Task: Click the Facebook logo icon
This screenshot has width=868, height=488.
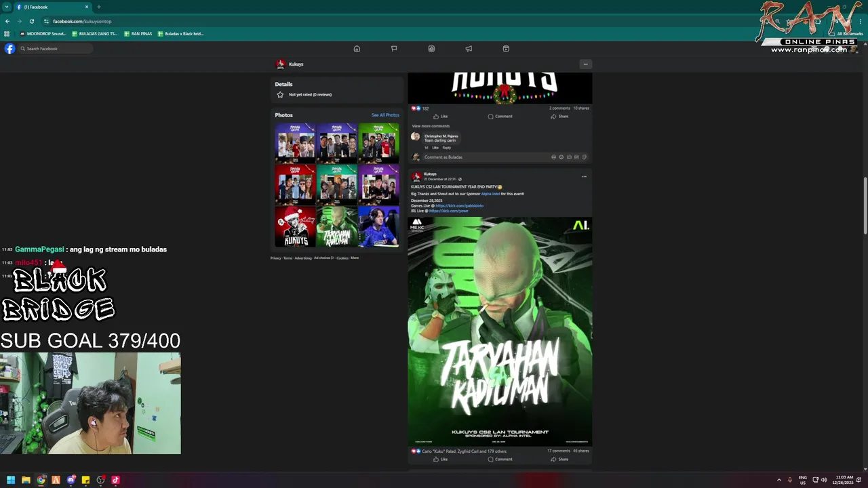Action: click(x=9, y=49)
